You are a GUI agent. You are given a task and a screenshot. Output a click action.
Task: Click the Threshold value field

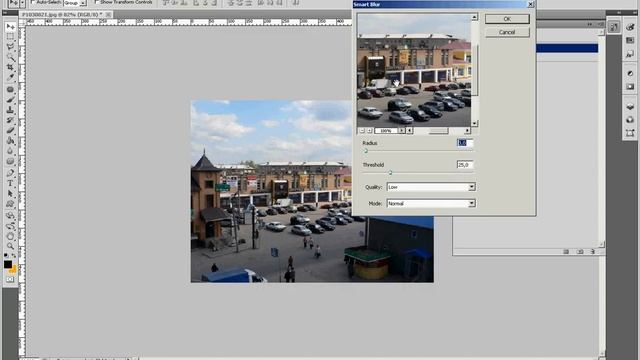(465, 165)
